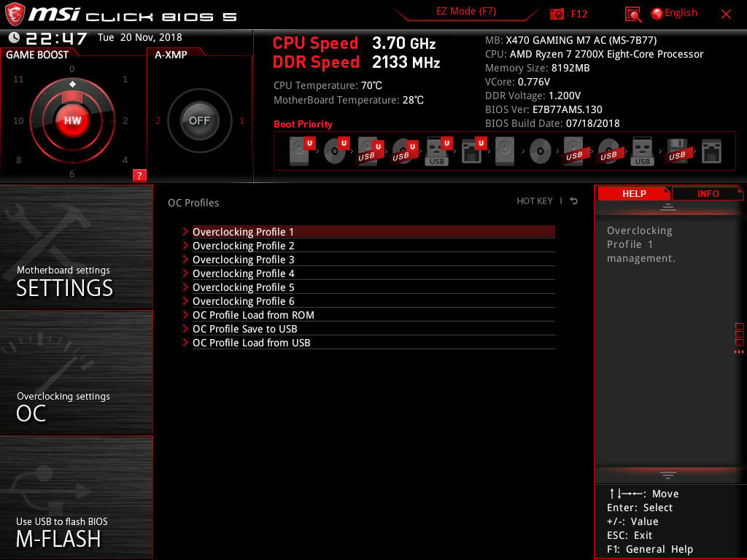Select the UEFI USB hard disk boot icon
The image size is (747, 560).
click(x=370, y=151)
